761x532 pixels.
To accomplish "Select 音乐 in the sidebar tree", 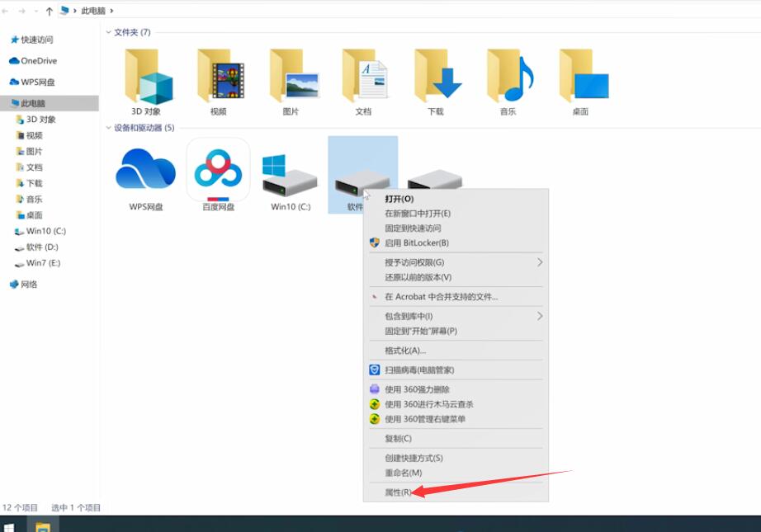I will pyautogui.click(x=29, y=200).
